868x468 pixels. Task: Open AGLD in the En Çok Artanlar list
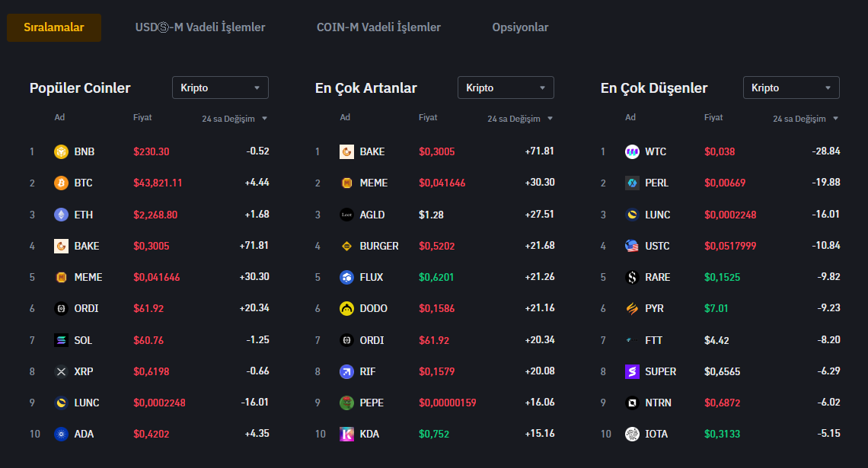pos(372,215)
